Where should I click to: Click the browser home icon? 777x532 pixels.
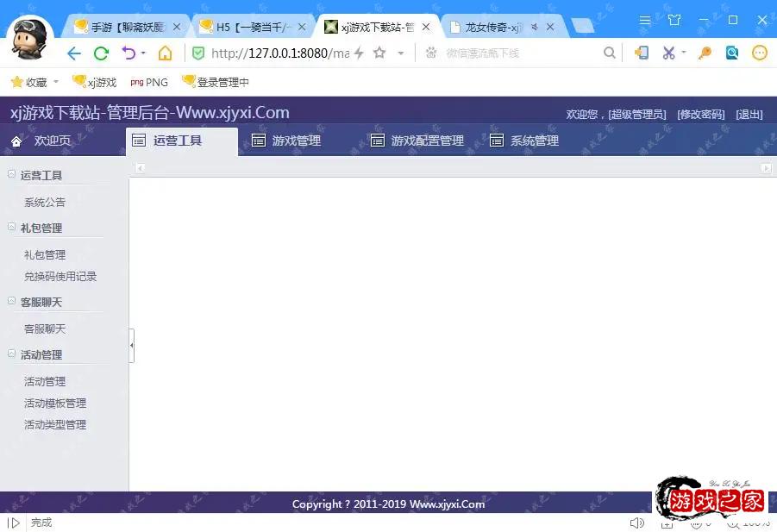click(x=166, y=53)
